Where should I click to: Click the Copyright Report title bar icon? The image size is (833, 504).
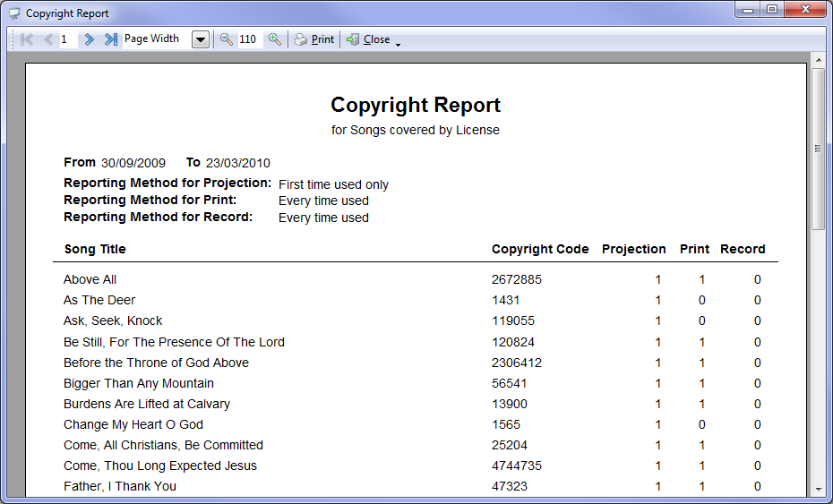point(15,13)
